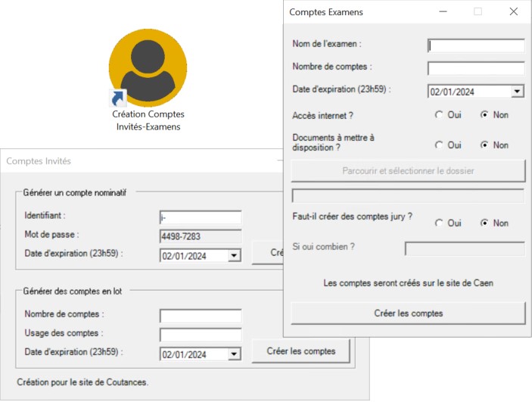
Task: Click the Usage des comptes field
Action: [x=201, y=335]
